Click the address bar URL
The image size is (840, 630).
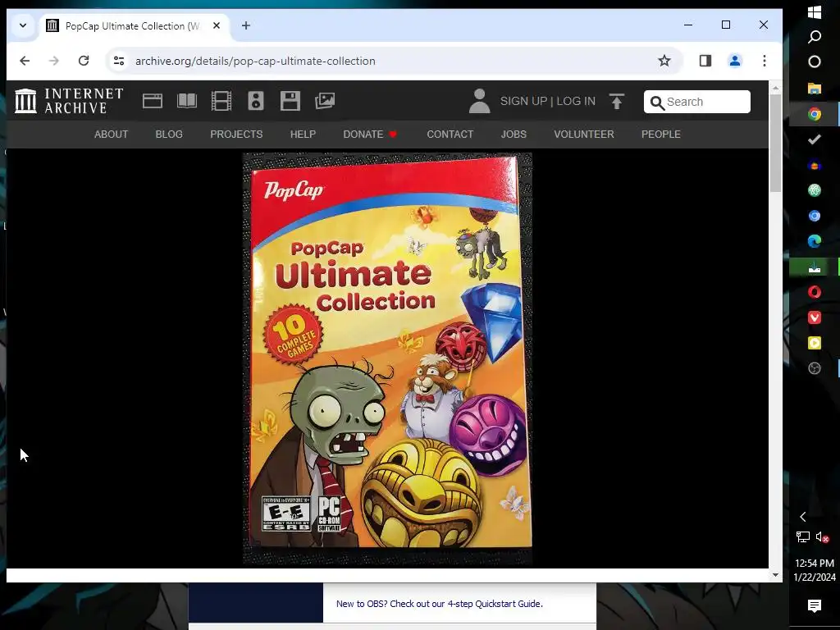(x=255, y=61)
